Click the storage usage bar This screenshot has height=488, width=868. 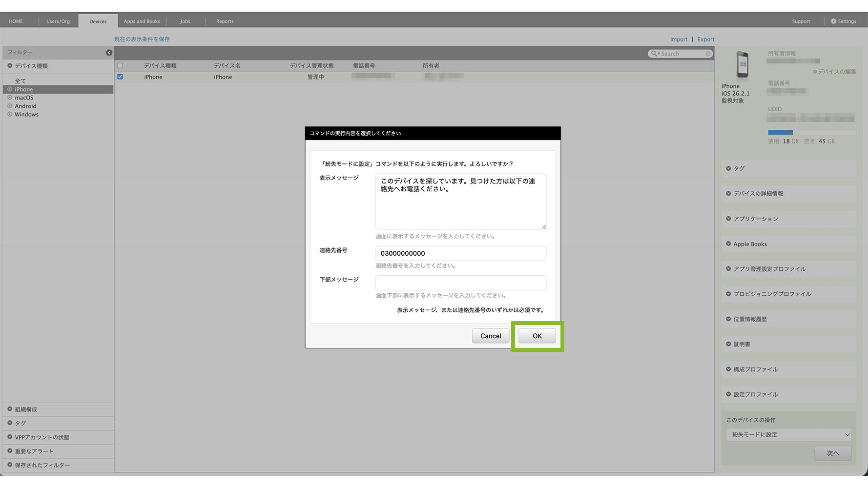click(811, 132)
